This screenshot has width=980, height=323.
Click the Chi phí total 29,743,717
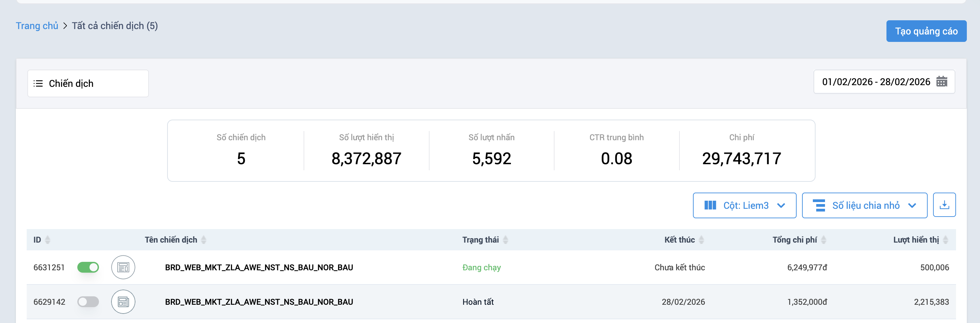point(742,159)
